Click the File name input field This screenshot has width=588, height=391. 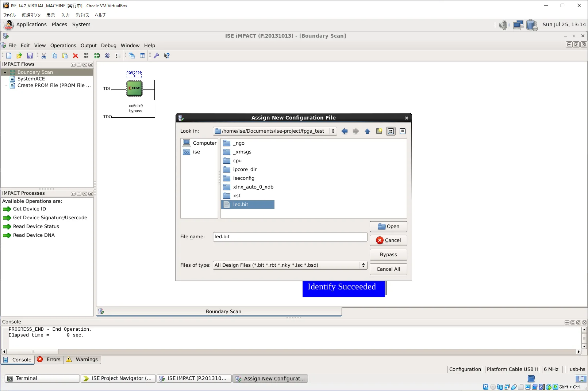[x=290, y=237]
